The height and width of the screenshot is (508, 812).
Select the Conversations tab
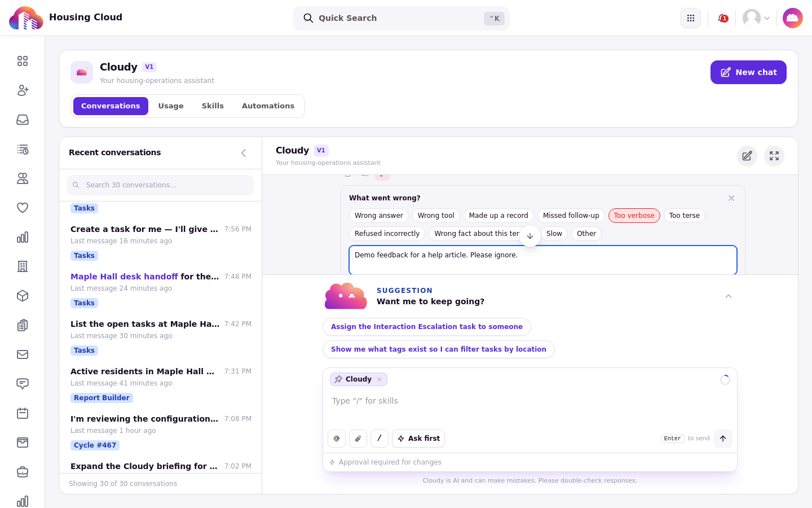coord(111,106)
